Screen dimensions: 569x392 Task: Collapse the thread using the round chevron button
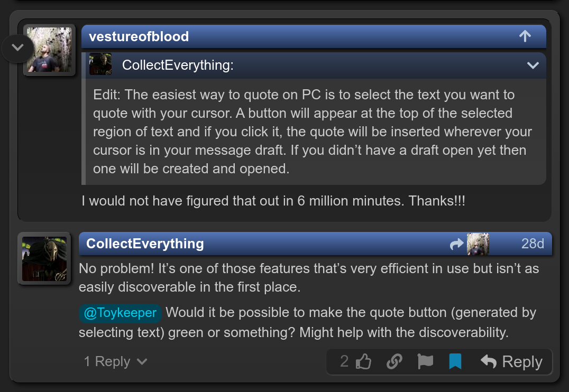[x=17, y=48]
